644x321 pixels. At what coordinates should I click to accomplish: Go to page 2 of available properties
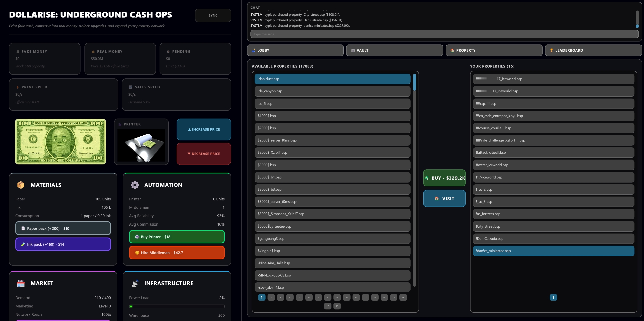coord(271,297)
